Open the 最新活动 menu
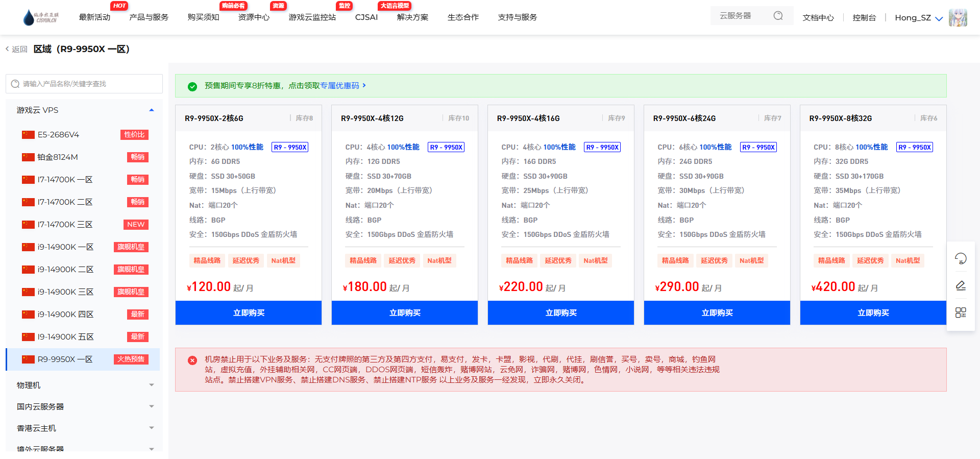The image size is (980, 459). 94,17
